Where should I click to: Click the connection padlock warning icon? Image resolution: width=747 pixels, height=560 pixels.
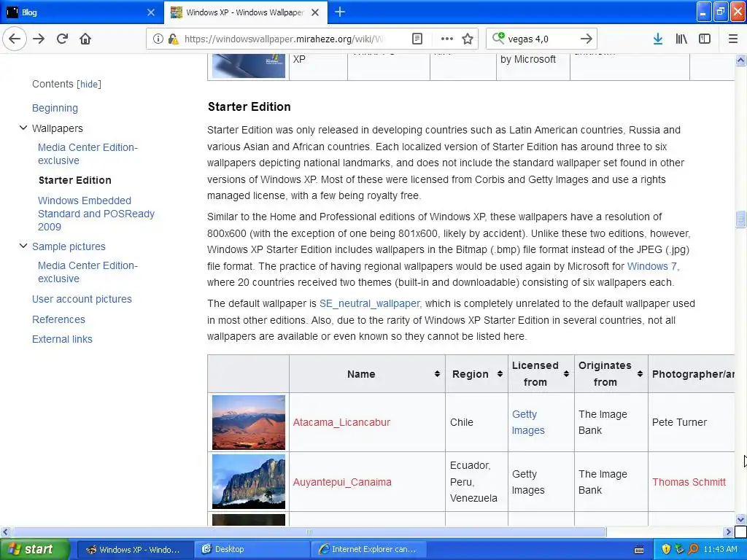coord(173,39)
